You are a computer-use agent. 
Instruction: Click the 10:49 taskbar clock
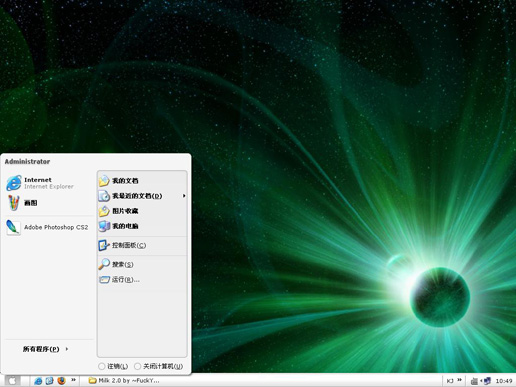[504, 381]
